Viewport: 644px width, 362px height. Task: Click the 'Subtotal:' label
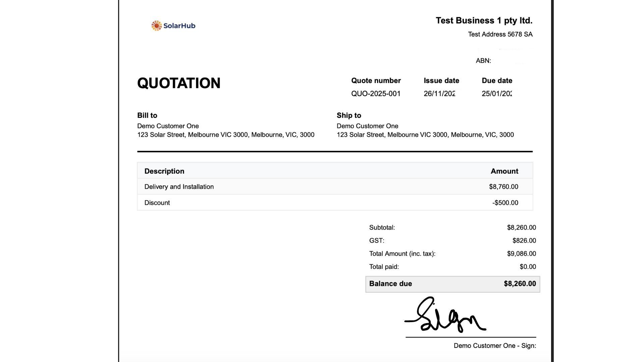click(382, 228)
